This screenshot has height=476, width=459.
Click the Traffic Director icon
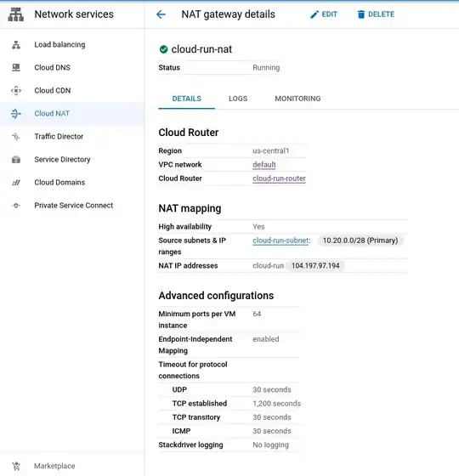(x=16, y=137)
